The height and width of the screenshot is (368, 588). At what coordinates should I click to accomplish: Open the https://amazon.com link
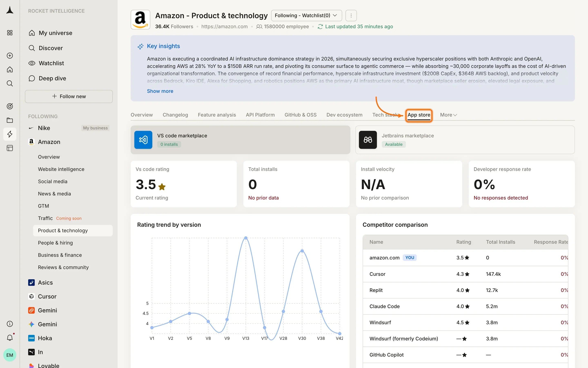[225, 27]
